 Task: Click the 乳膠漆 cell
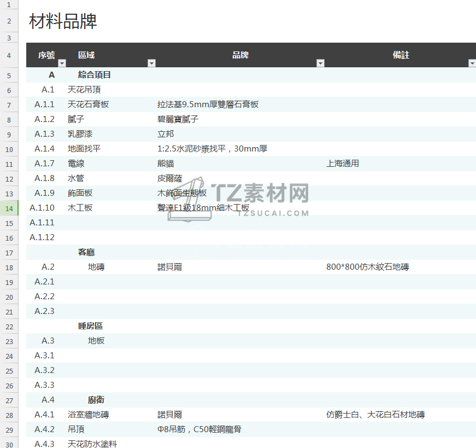(x=80, y=133)
